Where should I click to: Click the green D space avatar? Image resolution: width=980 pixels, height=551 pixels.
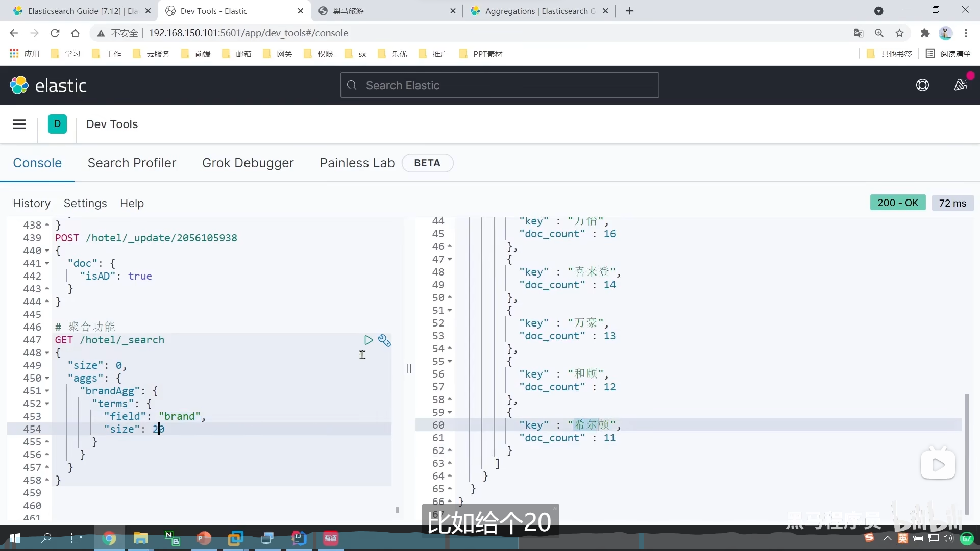[x=57, y=124]
